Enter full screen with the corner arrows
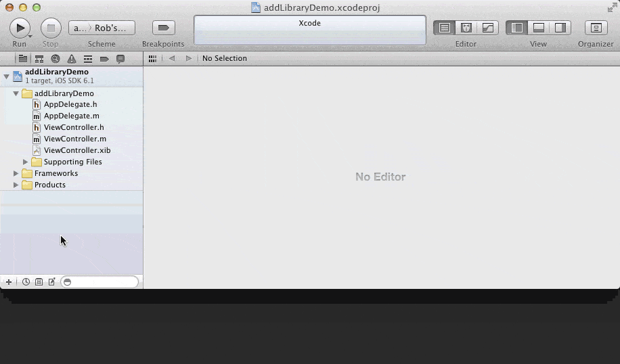620x364 pixels. [613, 7]
